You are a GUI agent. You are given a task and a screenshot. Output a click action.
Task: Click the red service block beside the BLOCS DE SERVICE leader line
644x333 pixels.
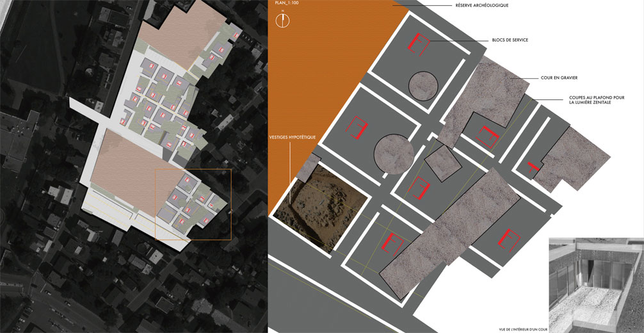418,43
